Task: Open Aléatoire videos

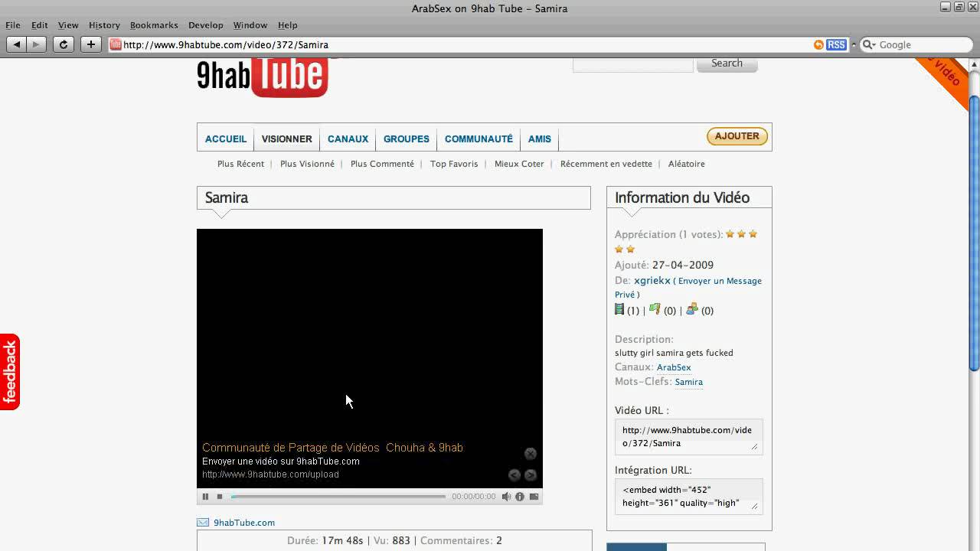Action: [x=687, y=164]
